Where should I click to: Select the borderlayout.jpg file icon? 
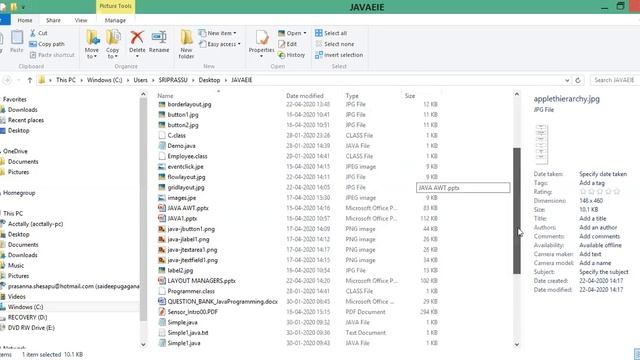162,104
